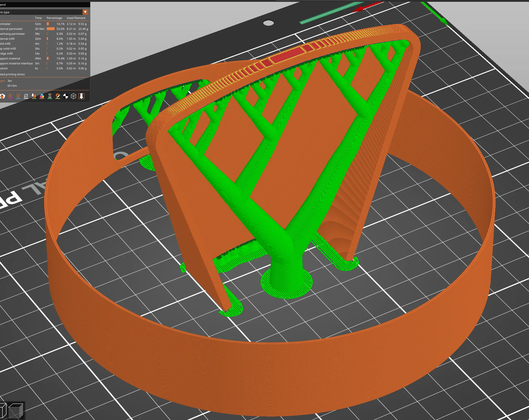Image resolution: width=529 pixels, height=420 pixels.
Task: Switch to 3D editor cube view
Action: click(3, 411)
